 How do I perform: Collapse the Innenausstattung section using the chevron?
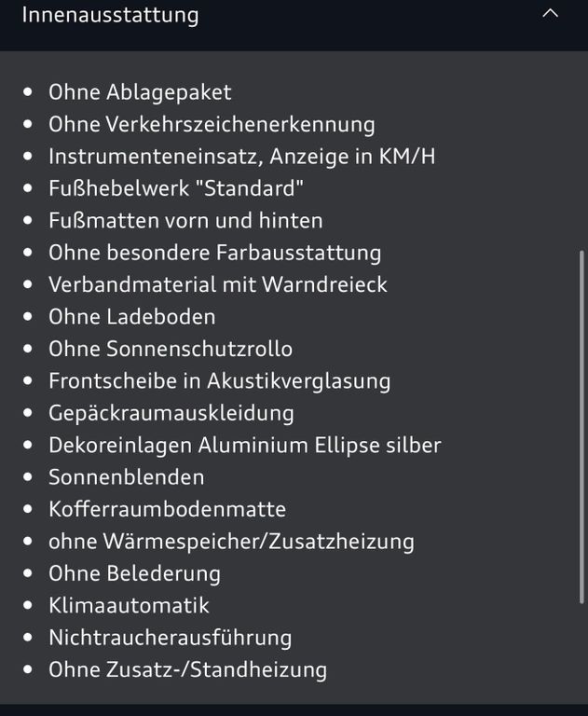click(x=551, y=14)
